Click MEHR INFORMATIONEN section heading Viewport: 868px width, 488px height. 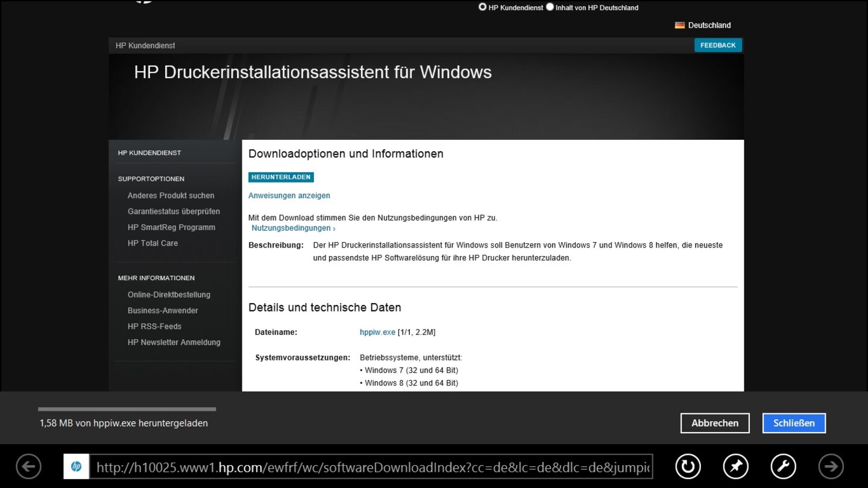click(156, 278)
